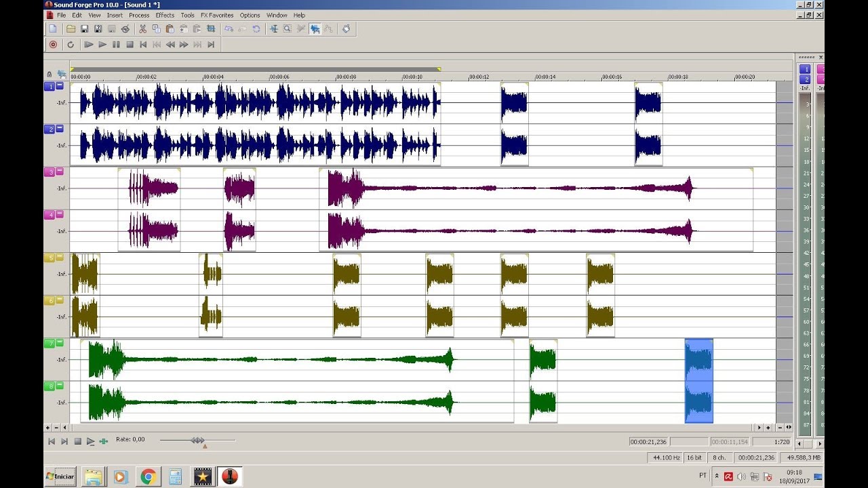Click the 1:720 zoom ratio field
This screenshot has height=488, width=868.
coord(772,442)
